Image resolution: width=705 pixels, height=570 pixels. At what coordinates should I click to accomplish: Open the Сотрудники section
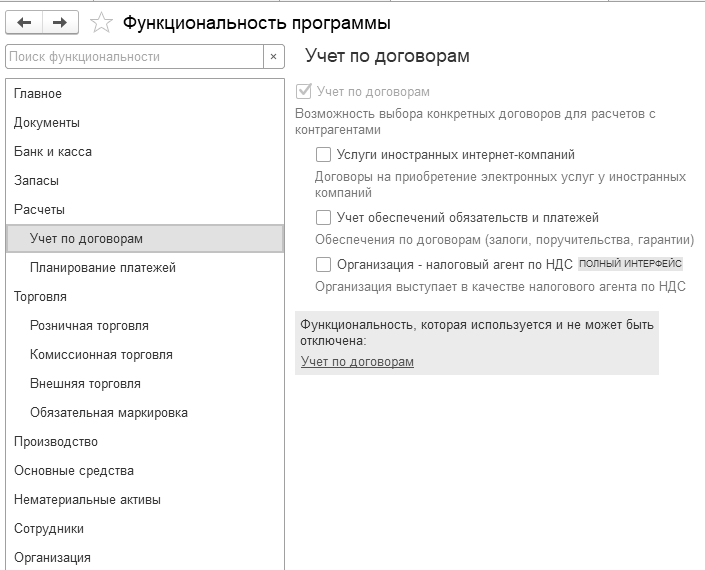(x=49, y=529)
